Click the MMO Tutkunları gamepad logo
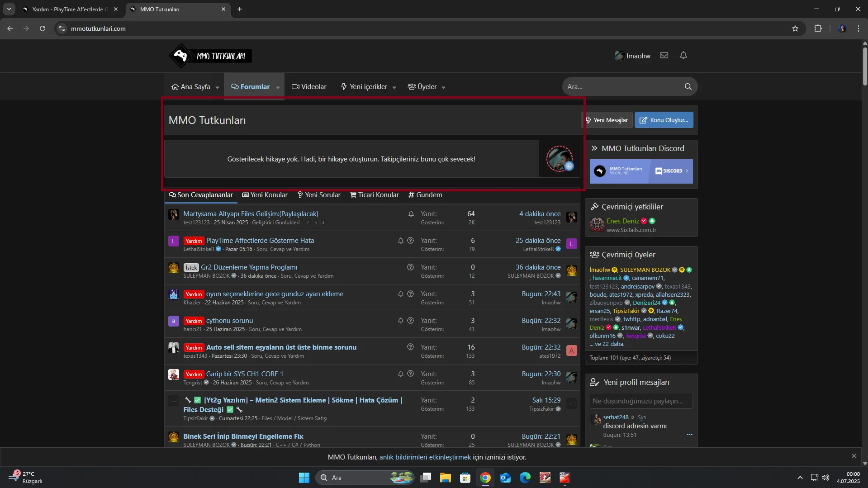The width and height of the screenshot is (868, 488). click(210, 56)
